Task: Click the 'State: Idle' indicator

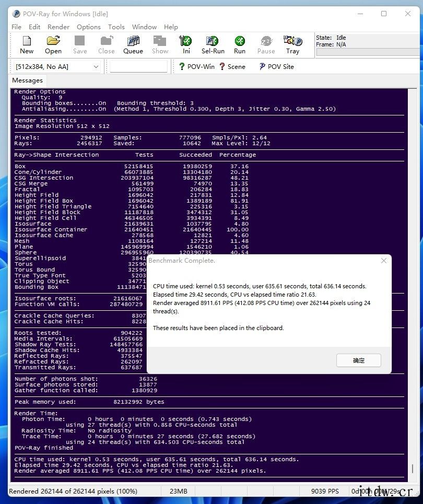Action: [x=331, y=38]
